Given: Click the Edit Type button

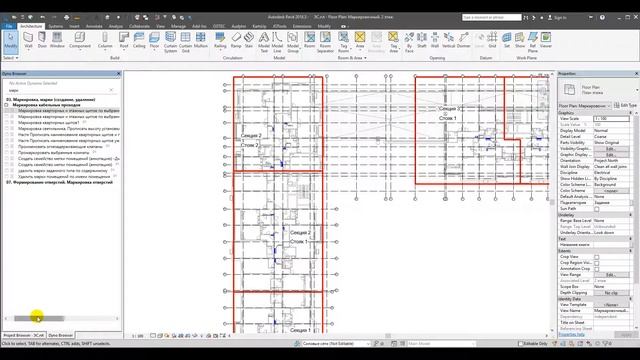Looking at the screenshot, I should [625, 106].
